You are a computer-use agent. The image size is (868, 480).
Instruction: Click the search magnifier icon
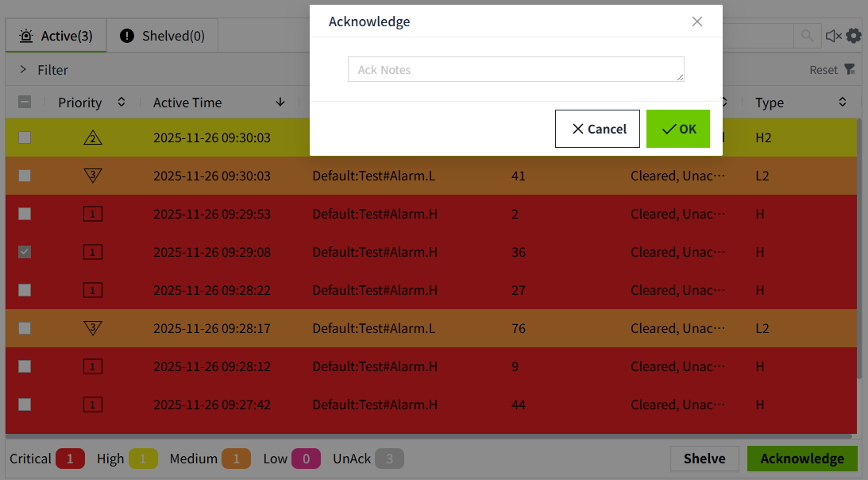tap(807, 36)
